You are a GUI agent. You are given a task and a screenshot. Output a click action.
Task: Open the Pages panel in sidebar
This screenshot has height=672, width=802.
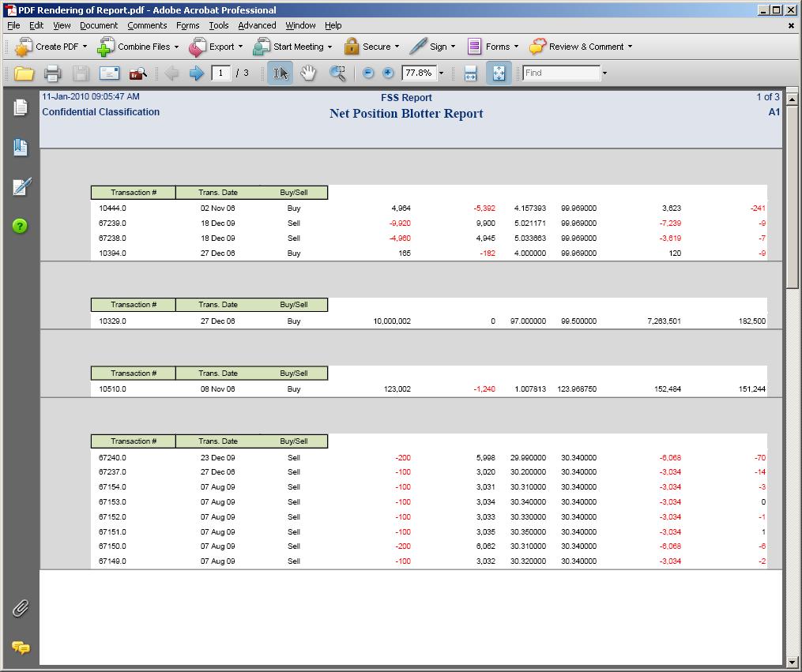[x=21, y=107]
